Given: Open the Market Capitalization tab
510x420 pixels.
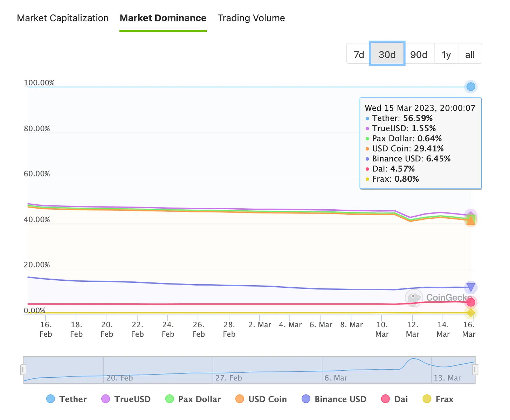Looking at the screenshot, I should coord(63,18).
